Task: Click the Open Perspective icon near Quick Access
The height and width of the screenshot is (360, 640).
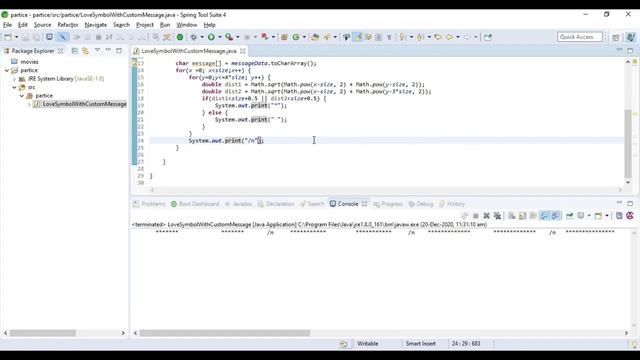Action: (616, 37)
